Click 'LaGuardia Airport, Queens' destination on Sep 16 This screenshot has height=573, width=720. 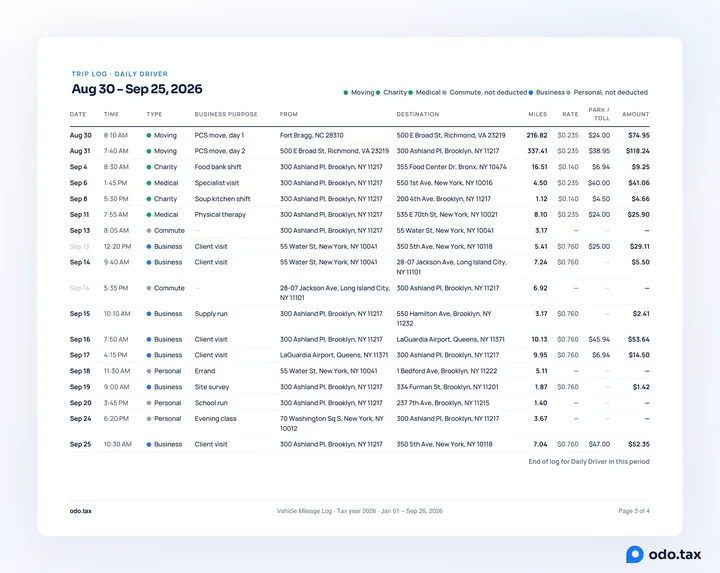450,340
